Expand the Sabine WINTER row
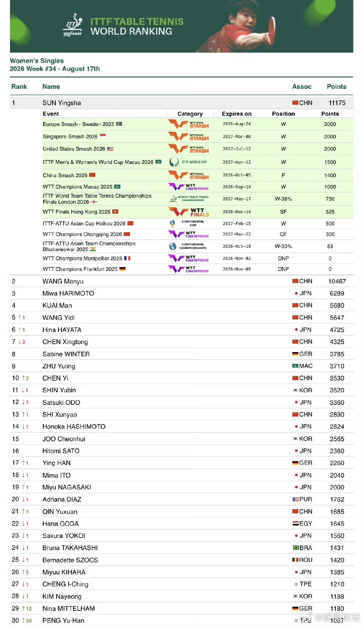The height and width of the screenshot is (626, 364). point(182,354)
